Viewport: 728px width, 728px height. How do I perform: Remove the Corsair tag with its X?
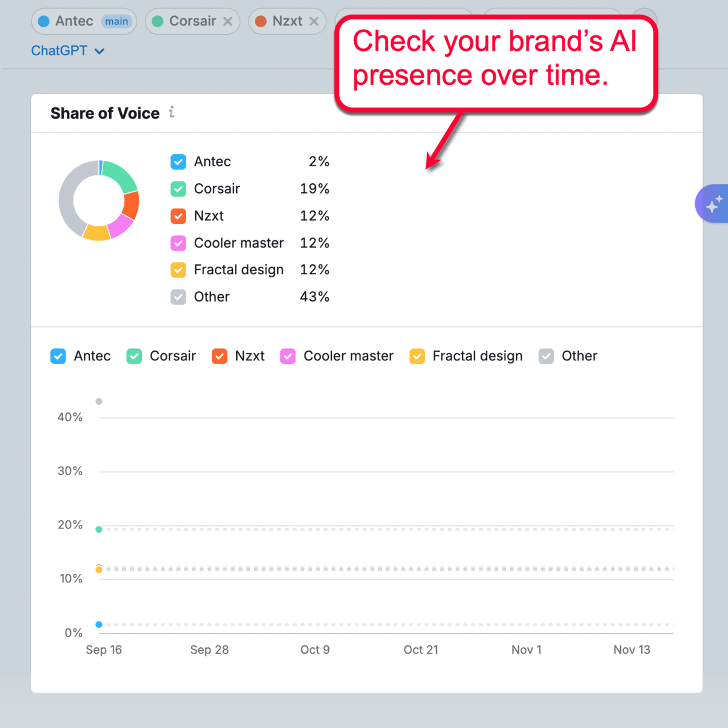point(228,21)
